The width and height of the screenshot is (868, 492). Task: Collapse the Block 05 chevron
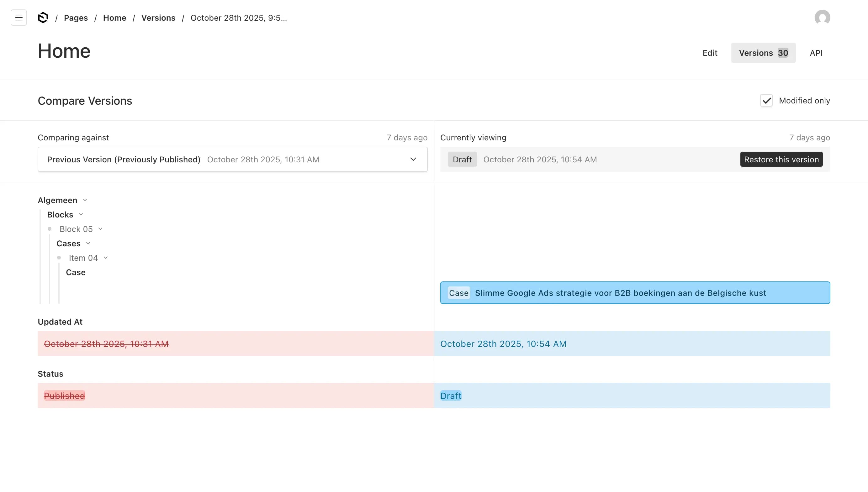(x=100, y=229)
